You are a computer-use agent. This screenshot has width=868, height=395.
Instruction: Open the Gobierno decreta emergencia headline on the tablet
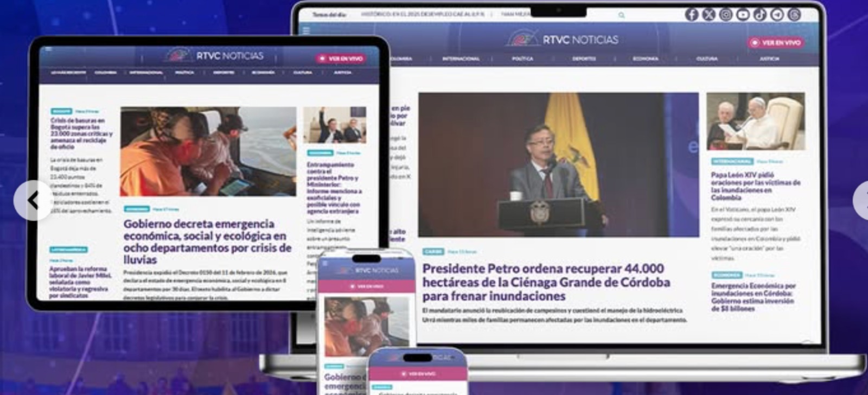[207, 241]
